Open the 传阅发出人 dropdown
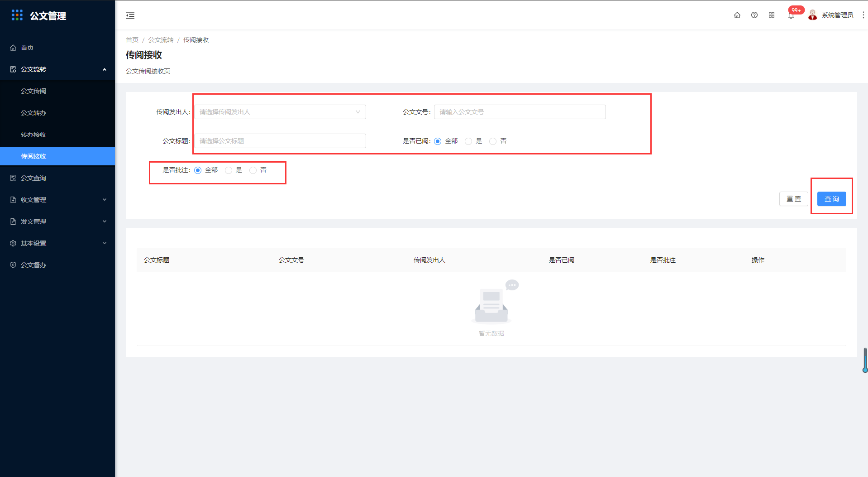The width and height of the screenshot is (868, 477). 280,112
